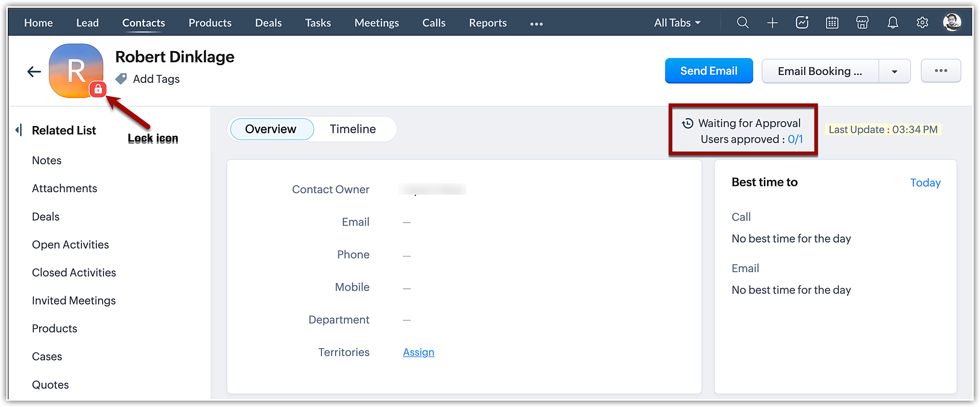Click the red lock icon on avatar

tap(98, 89)
